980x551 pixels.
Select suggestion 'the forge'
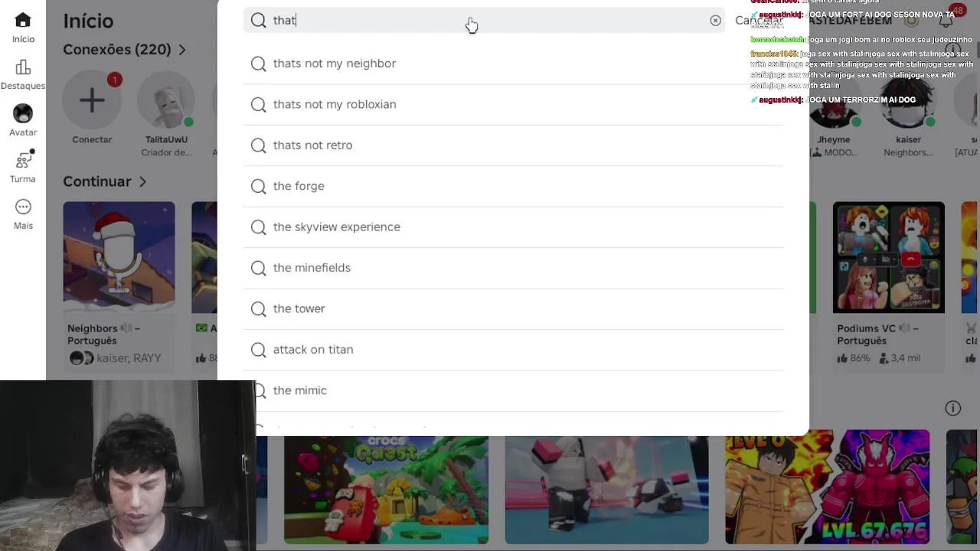[513, 186]
